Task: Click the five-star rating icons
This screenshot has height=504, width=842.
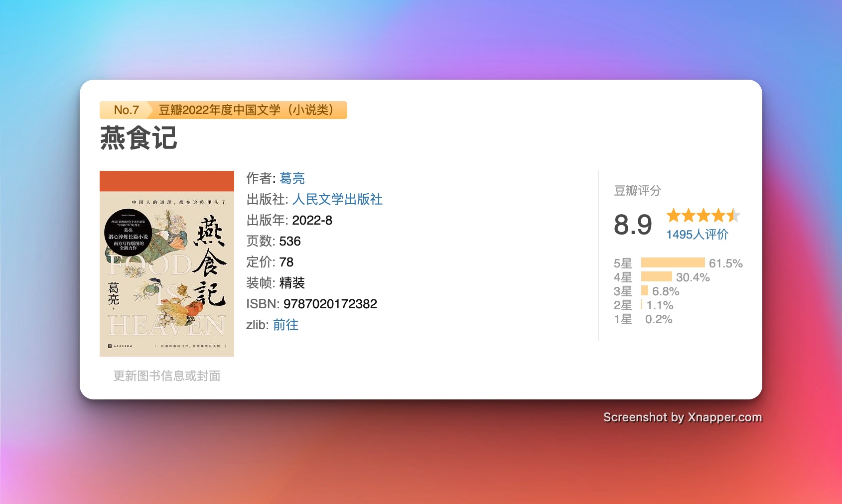Action: click(703, 216)
